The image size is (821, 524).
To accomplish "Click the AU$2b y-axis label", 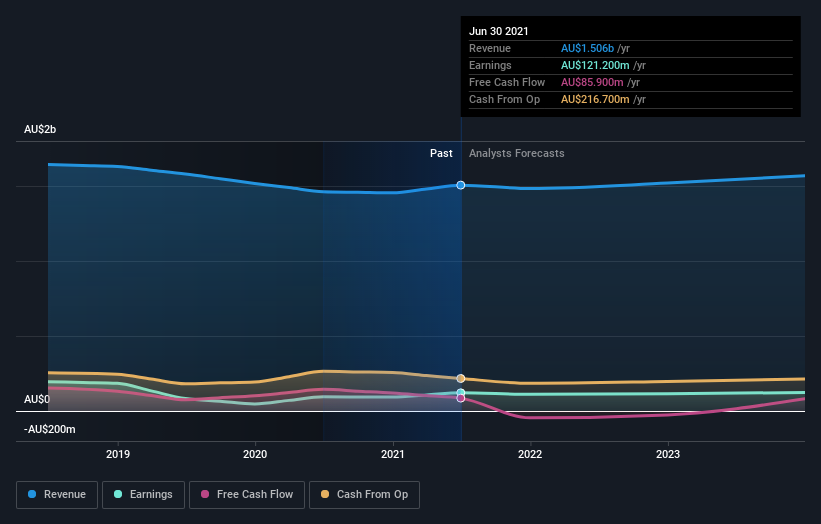I will [40, 129].
